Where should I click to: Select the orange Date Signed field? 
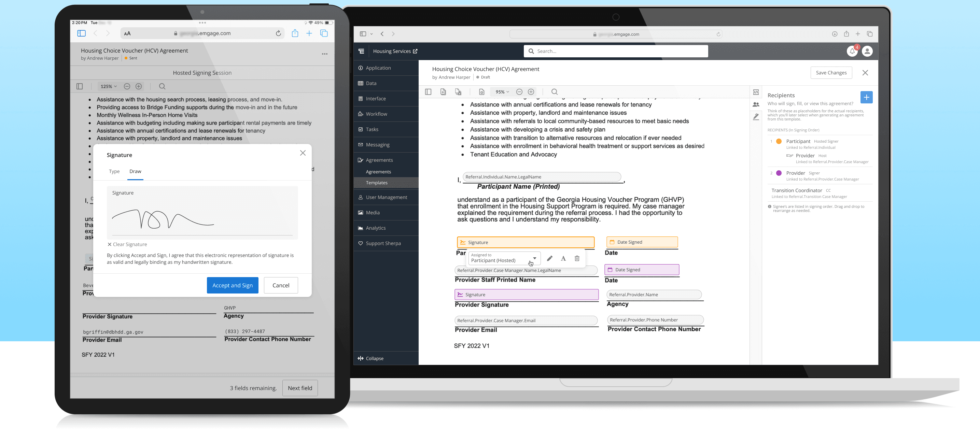[642, 242]
